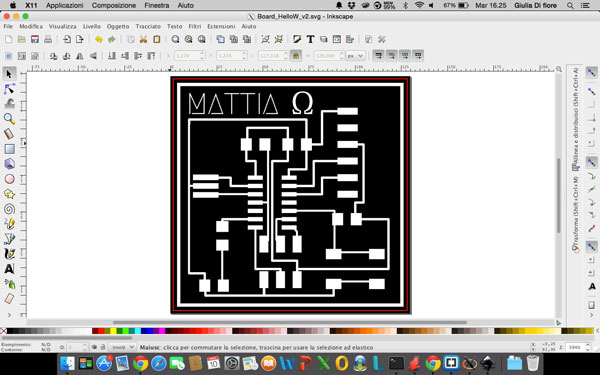
Task: Click the Undo arrow icon
Action: point(99,39)
